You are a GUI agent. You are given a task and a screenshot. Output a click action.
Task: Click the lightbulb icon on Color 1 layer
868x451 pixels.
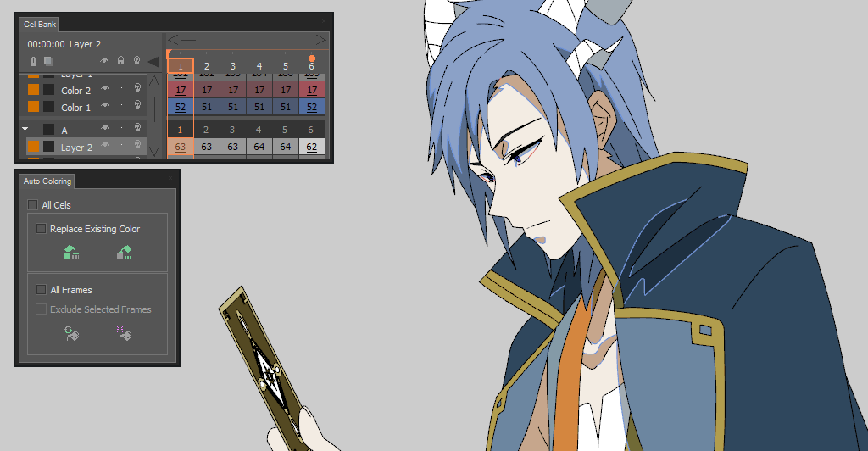pyautogui.click(x=138, y=105)
